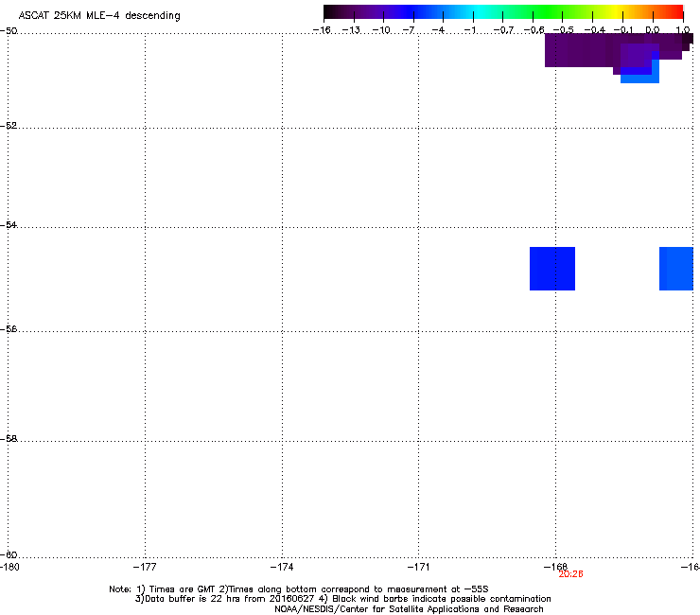
Task: Click the 'Data buffer is 22 hrs' note
Action: click(x=342, y=599)
